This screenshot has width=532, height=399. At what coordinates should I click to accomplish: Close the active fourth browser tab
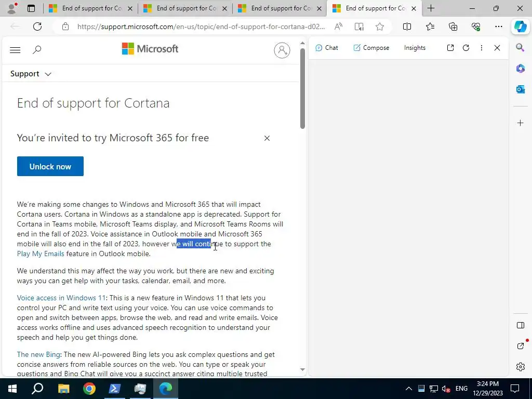(x=414, y=8)
